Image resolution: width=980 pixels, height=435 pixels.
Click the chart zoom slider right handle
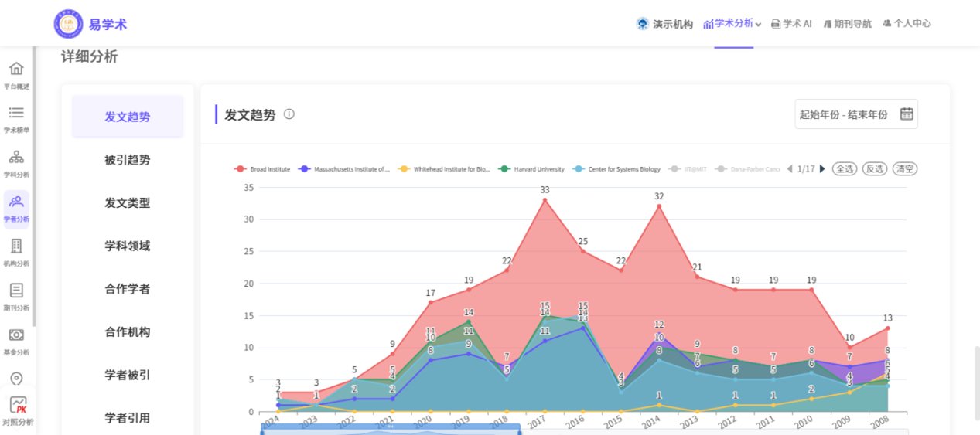pos(519,431)
